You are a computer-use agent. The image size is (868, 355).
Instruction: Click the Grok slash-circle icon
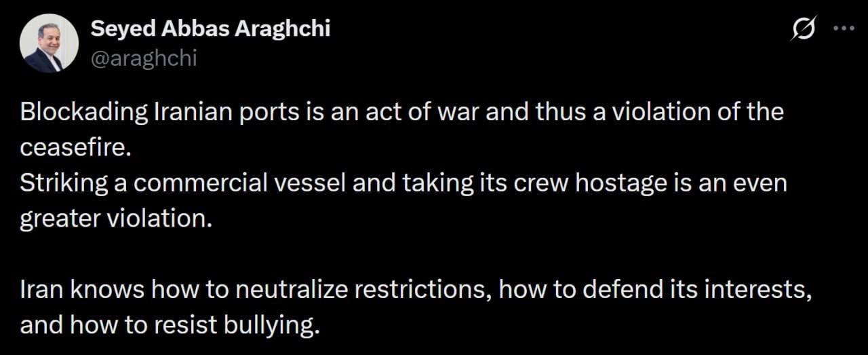[804, 29]
